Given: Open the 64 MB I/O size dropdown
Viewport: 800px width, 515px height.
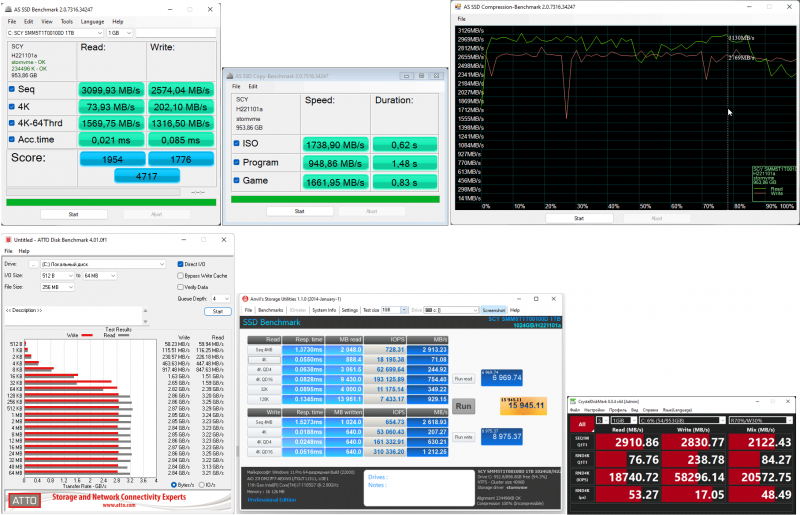Looking at the screenshot, I should pos(99,276).
